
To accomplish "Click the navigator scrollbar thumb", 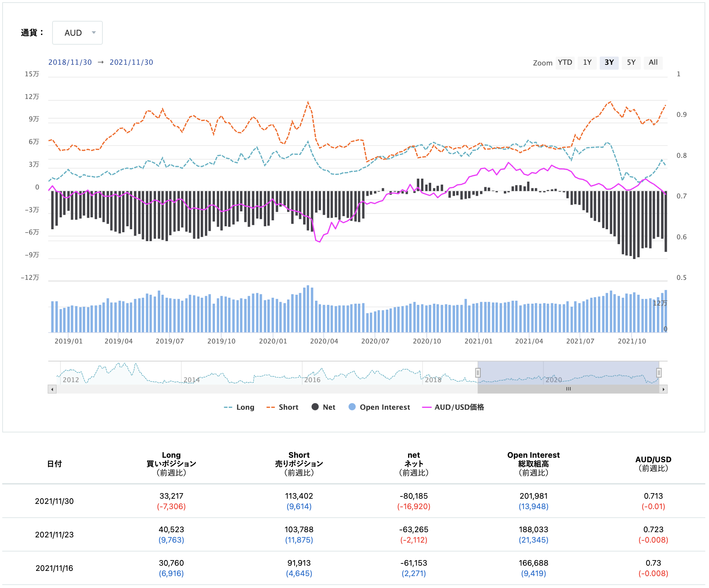I will tap(568, 389).
